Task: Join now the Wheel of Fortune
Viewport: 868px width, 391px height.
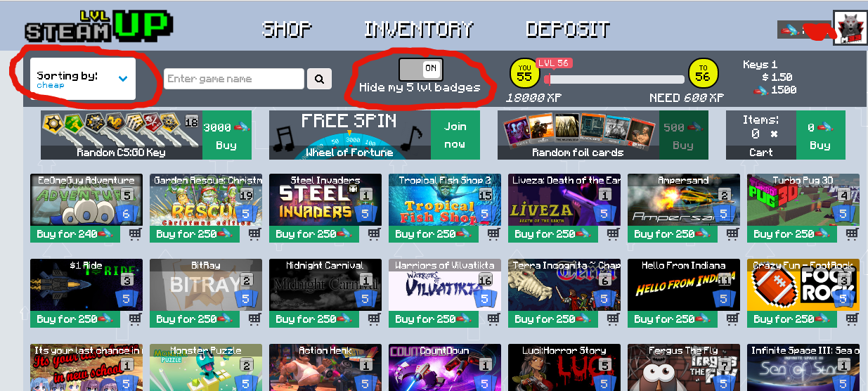Action: coord(455,135)
